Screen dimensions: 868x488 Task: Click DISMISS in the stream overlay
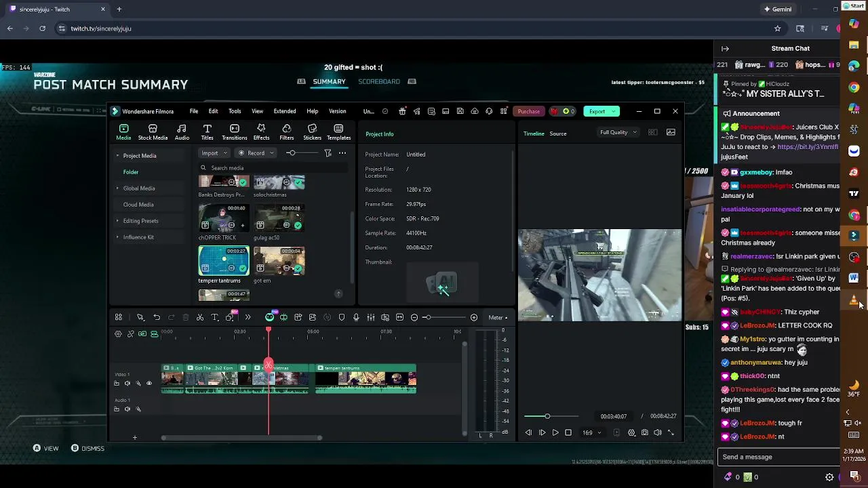(x=87, y=448)
